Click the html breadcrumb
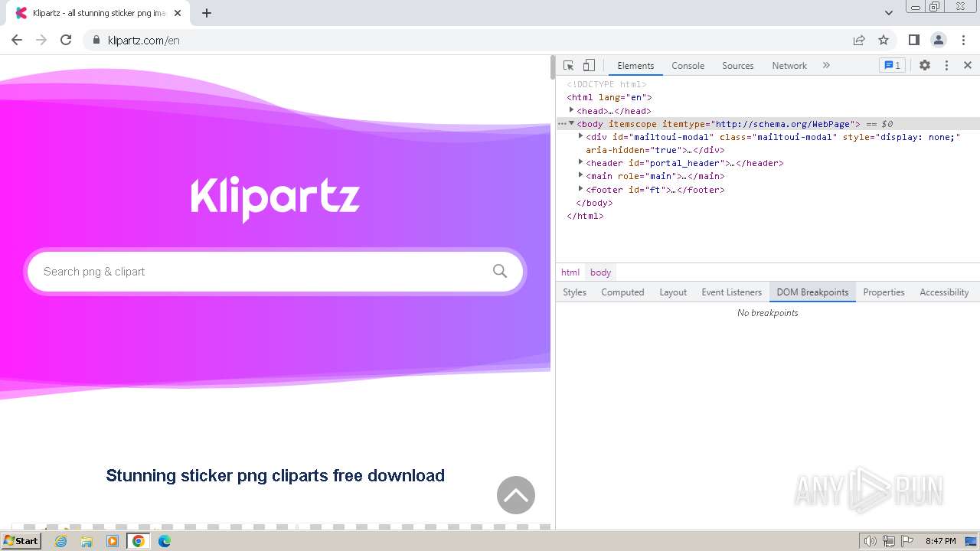Screen dimensions: 980x551 (570, 272)
